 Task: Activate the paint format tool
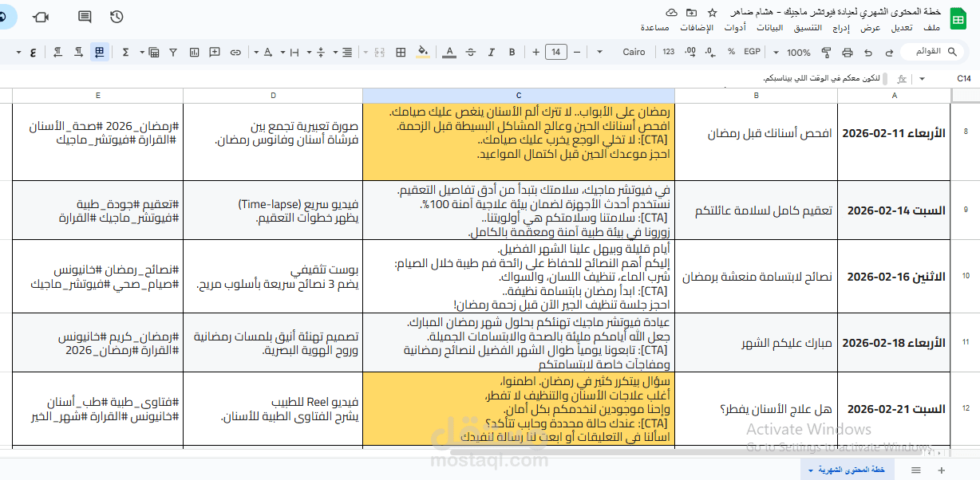pos(826,53)
